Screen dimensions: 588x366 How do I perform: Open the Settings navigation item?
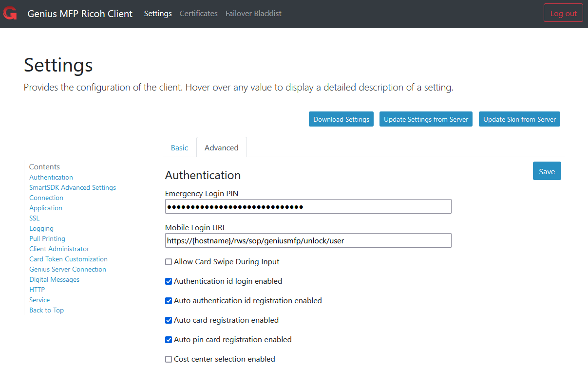coord(158,14)
